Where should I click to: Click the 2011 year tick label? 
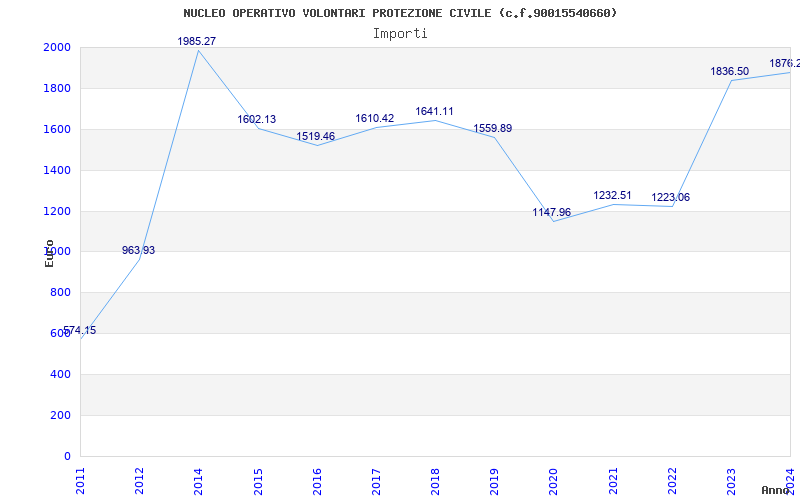click(80, 481)
